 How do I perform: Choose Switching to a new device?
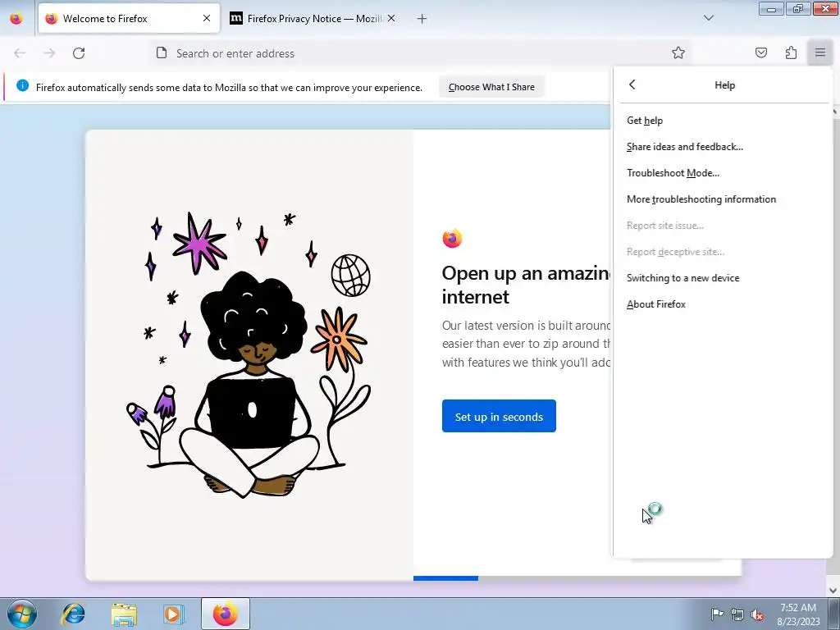tap(724, 278)
